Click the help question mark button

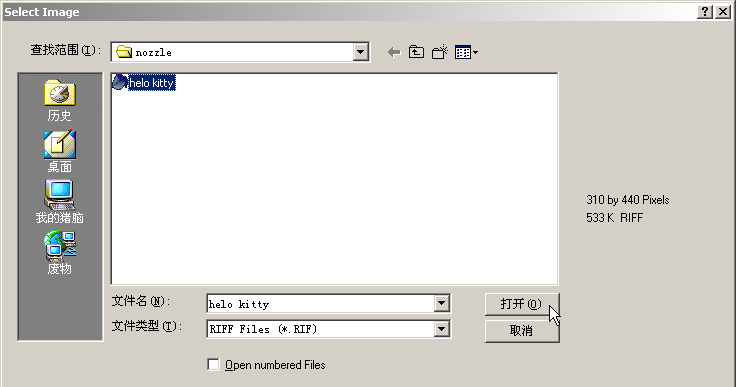(x=705, y=12)
